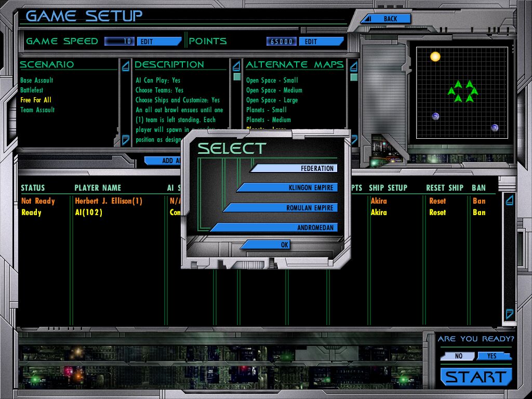Edit the game speed value
This screenshot has height=399, width=532.
[159, 42]
